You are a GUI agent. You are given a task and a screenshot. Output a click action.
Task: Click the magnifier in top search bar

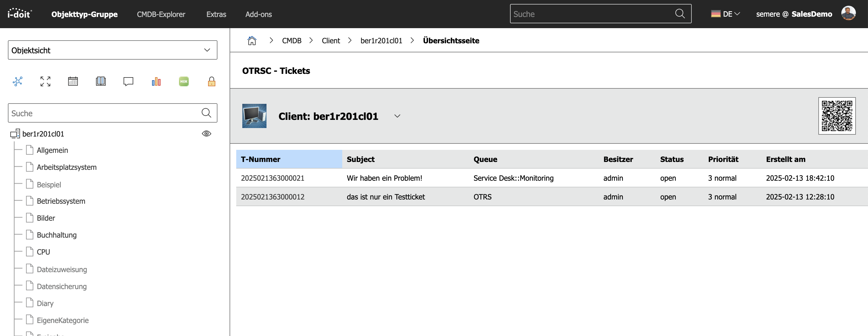(680, 13)
